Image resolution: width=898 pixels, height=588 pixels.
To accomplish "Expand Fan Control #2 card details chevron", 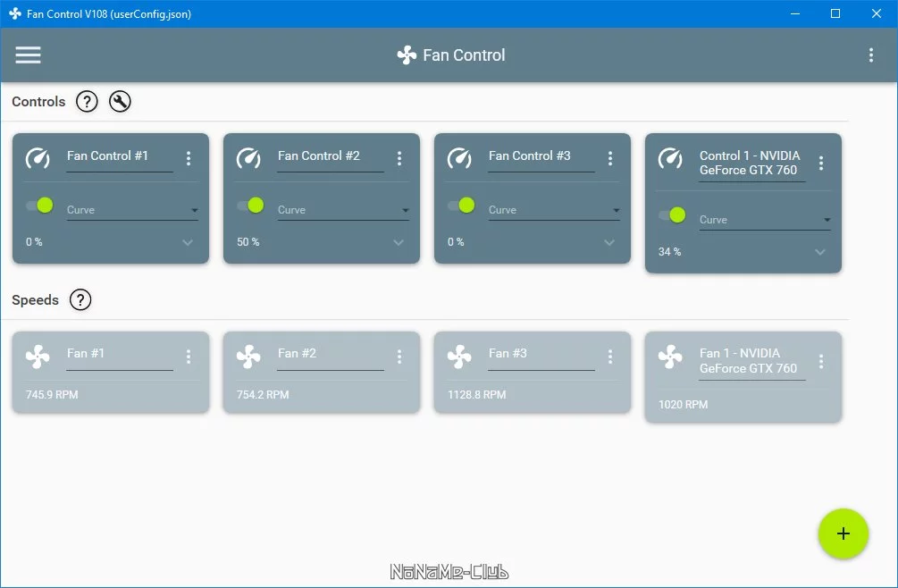I will pos(398,242).
